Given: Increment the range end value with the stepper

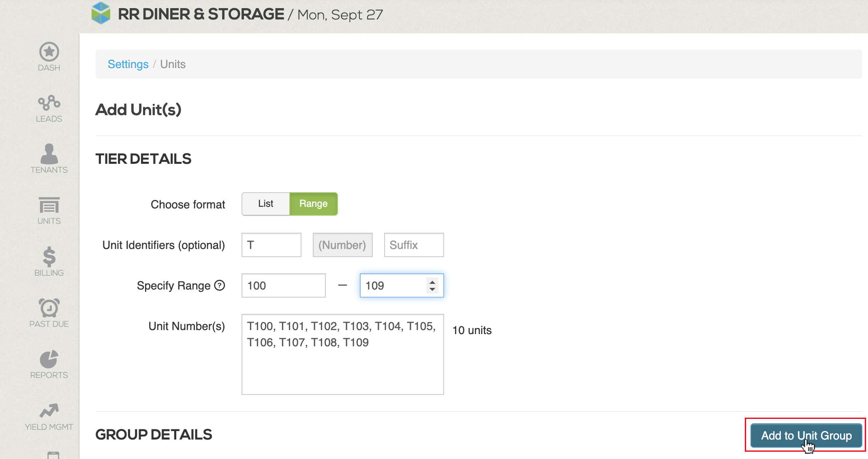Looking at the screenshot, I should (x=432, y=281).
